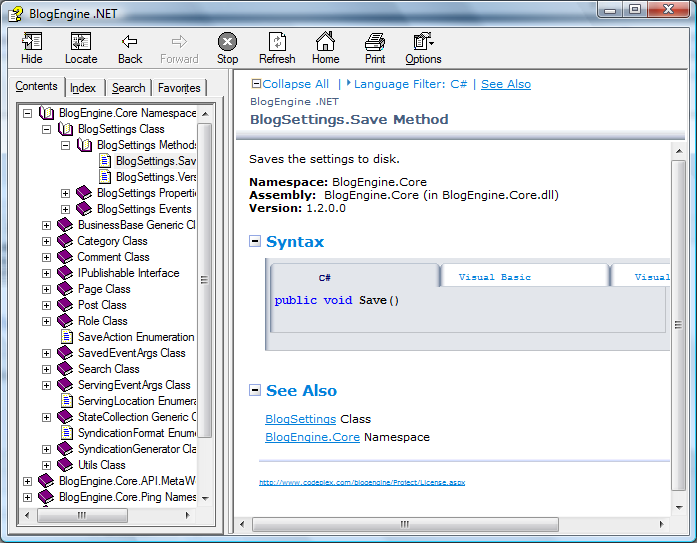
Task: Go Back using the toolbar arrow
Action: (x=130, y=42)
